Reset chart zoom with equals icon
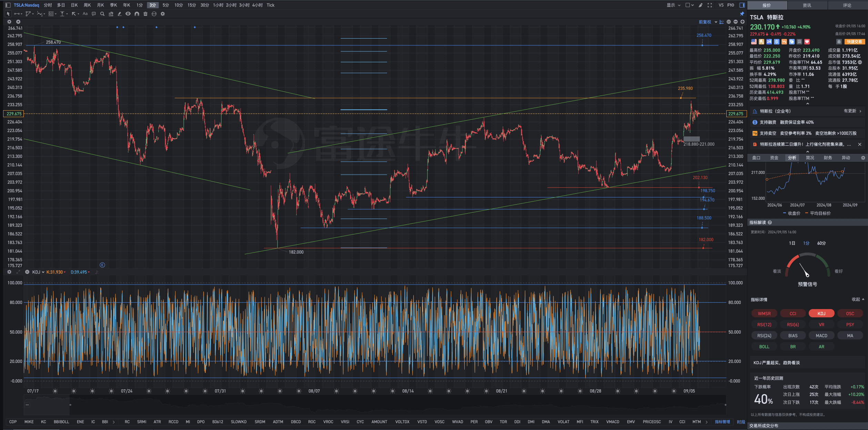The height and width of the screenshot is (430, 868). [x=729, y=22]
